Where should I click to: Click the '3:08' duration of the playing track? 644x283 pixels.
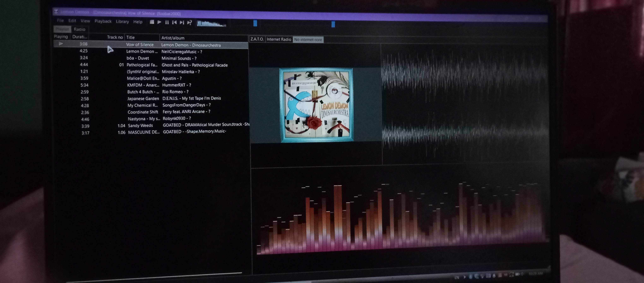83,44
